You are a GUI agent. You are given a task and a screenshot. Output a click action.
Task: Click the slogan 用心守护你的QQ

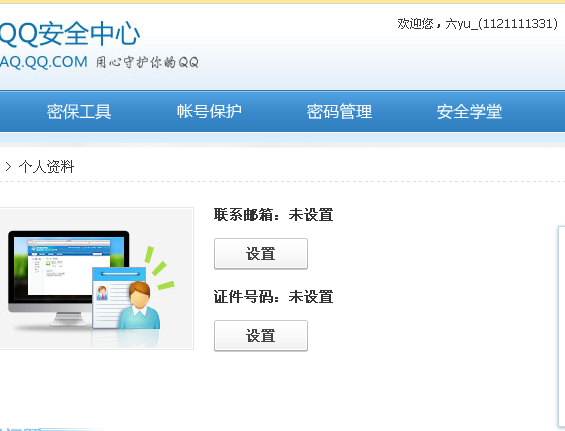coord(147,62)
